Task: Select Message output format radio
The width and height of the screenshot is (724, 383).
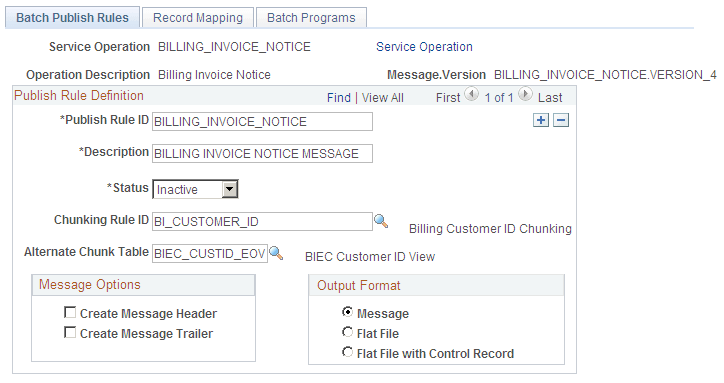Action: pos(347,312)
